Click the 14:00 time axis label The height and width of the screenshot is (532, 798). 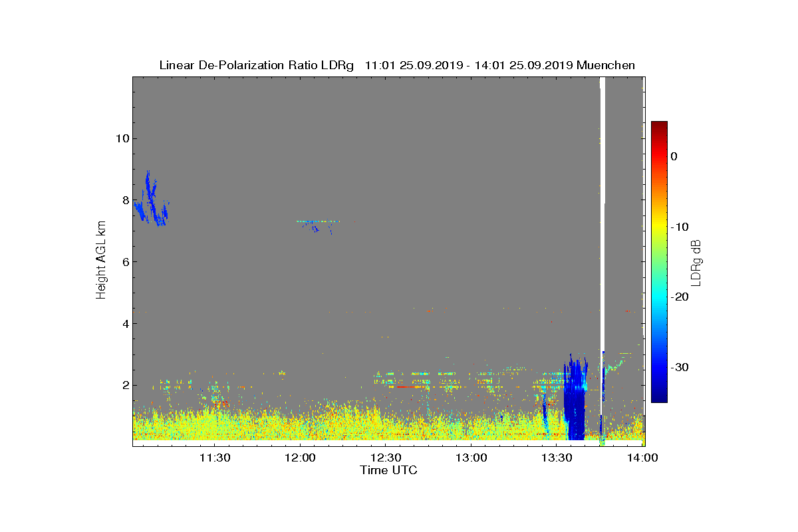pos(643,458)
